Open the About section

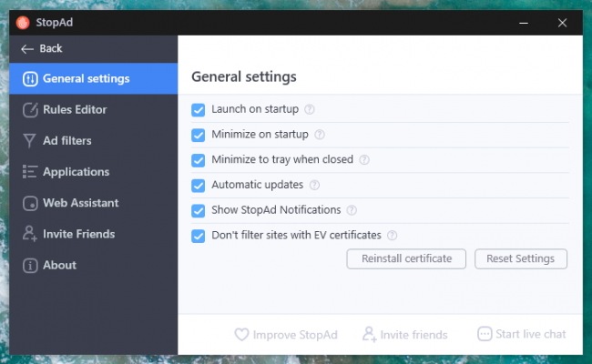[94, 265]
